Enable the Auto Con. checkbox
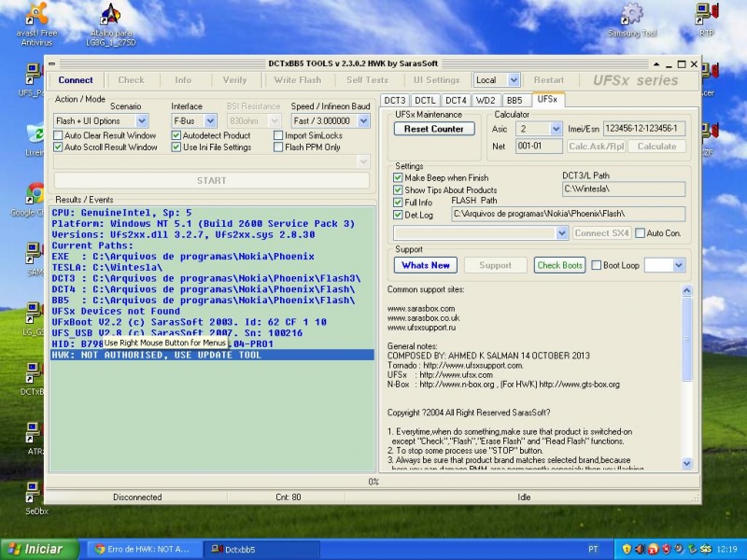This screenshot has height=560, width=747. pyautogui.click(x=641, y=233)
